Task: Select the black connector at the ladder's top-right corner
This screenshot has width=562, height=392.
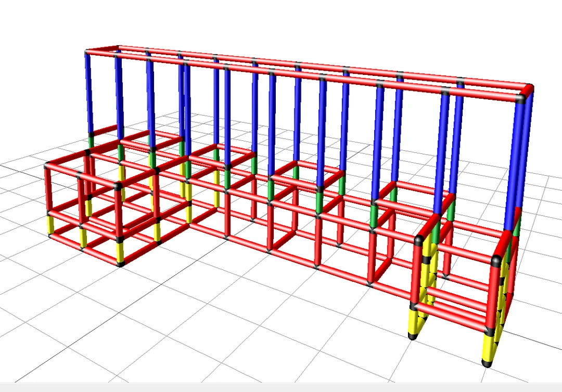Action: coord(496,259)
